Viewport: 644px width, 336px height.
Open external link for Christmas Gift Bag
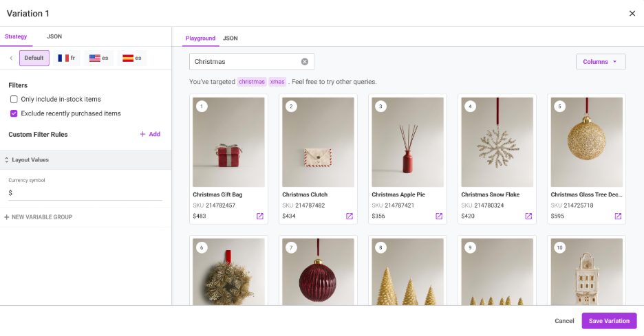pyautogui.click(x=260, y=216)
